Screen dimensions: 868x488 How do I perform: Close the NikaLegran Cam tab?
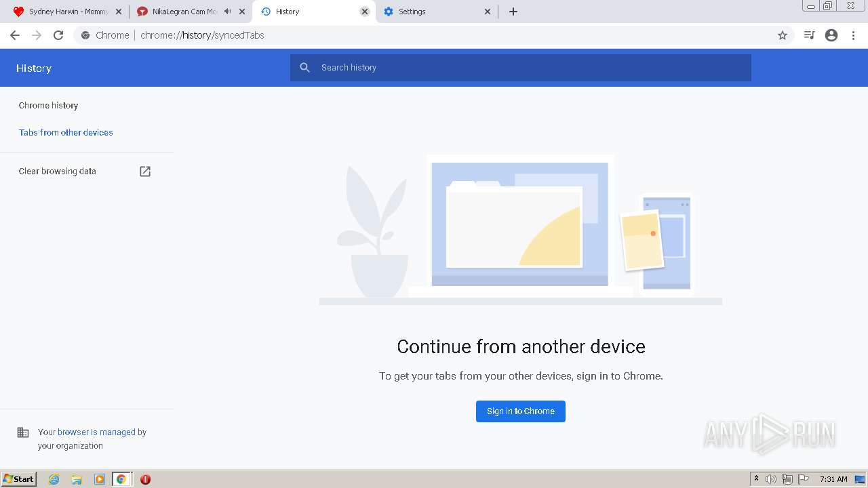point(242,12)
